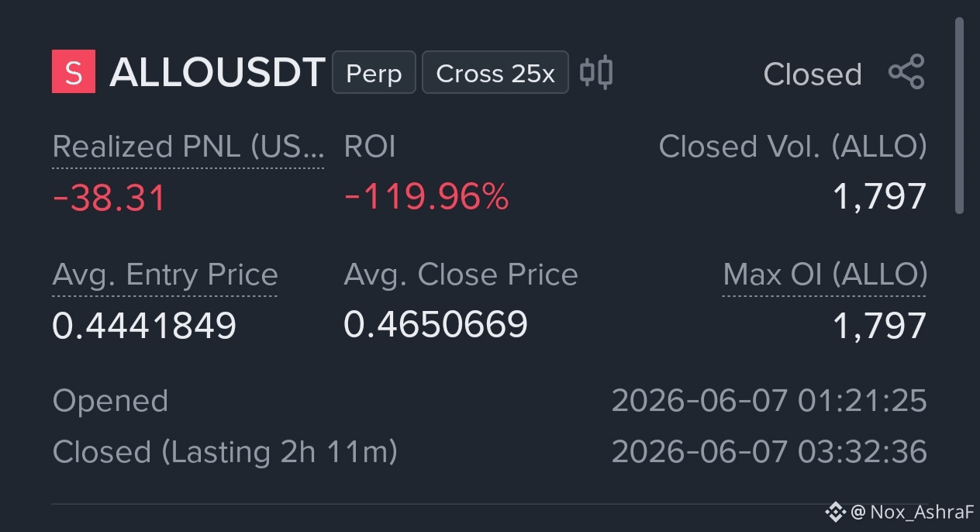Tap the share icon next to Closed
The image size is (980, 532).
906,72
